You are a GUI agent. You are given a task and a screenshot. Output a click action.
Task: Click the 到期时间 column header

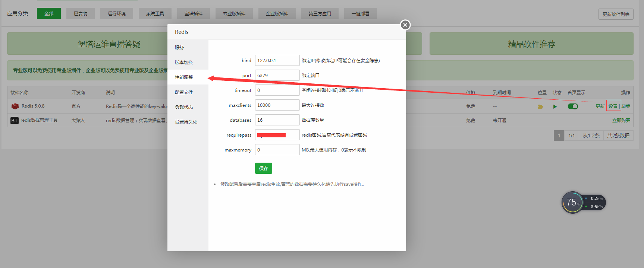click(502, 92)
